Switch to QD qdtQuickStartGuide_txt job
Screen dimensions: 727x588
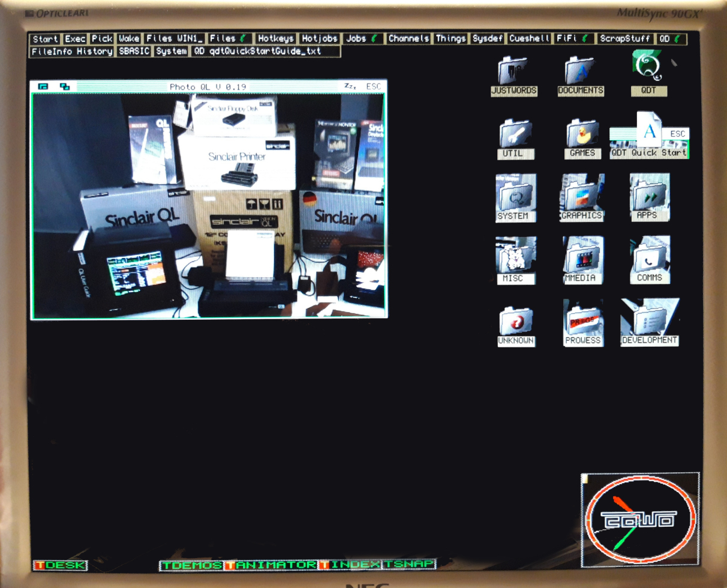point(266,52)
